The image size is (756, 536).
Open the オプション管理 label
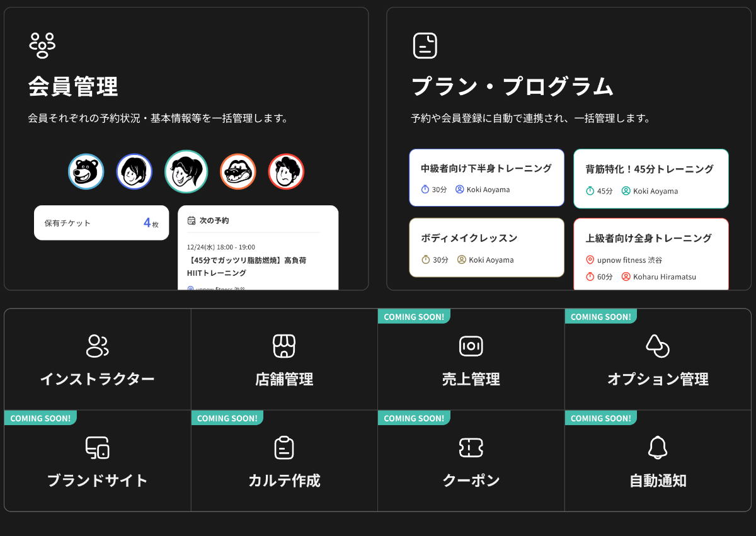click(x=658, y=379)
